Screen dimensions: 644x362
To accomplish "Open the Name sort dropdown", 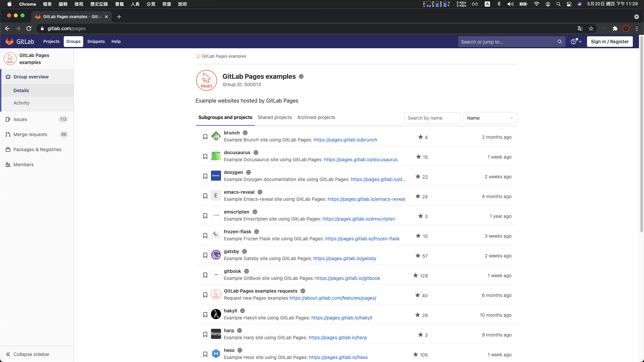I will pos(490,118).
